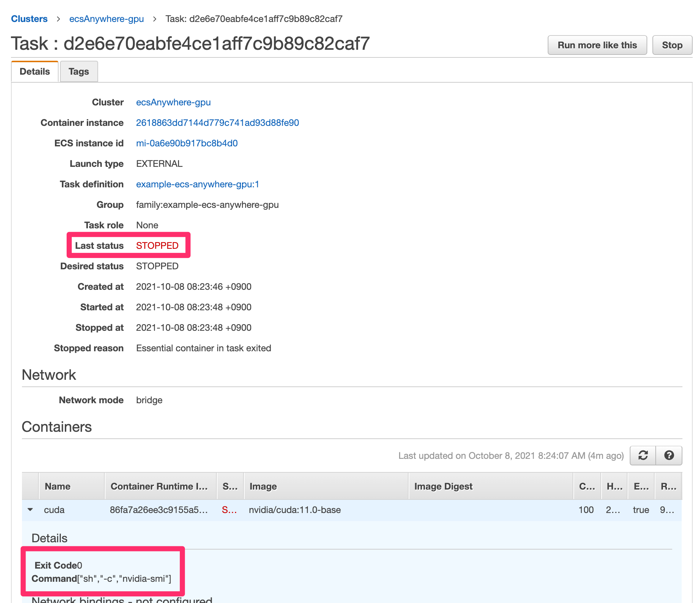Collapse the cuda container row arrow
Screen dimensions: 700x603
30,509
